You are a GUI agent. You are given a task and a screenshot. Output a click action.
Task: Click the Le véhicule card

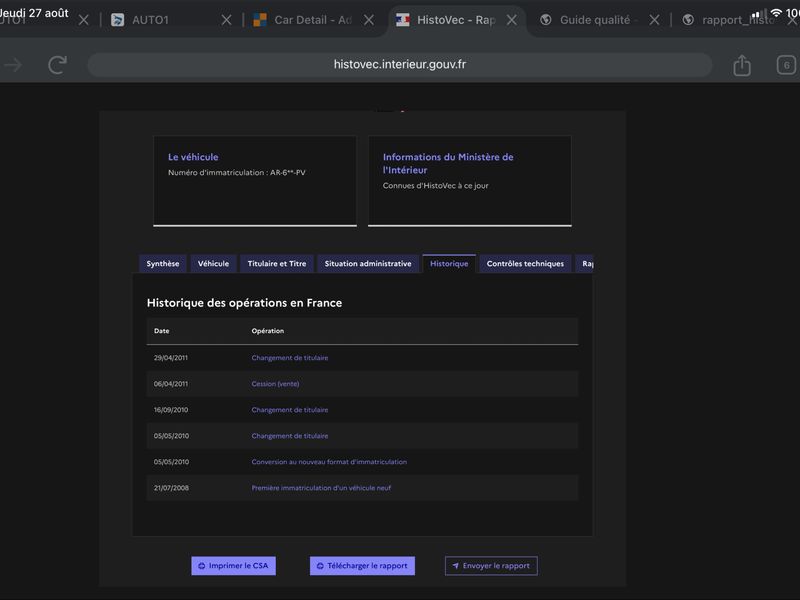pyautogui.click(x=255, y=181)
